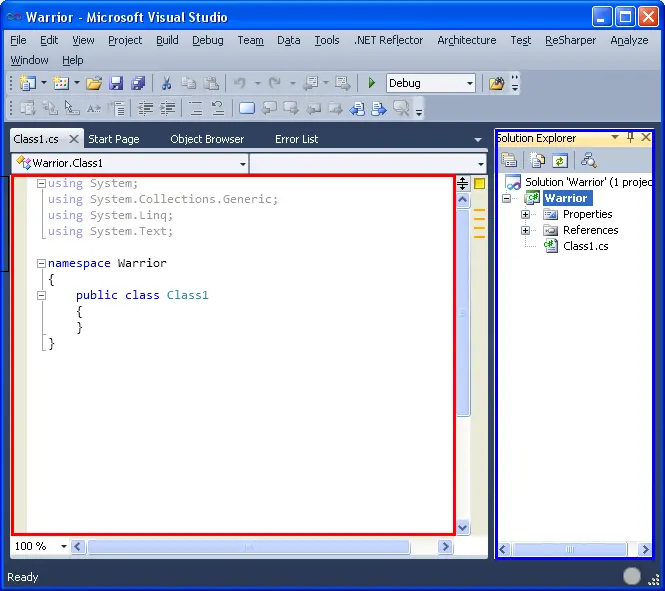Screen dimensions: 665x591
Task: Collapse the Class1 class outline
Action: (x=41, y=295)
